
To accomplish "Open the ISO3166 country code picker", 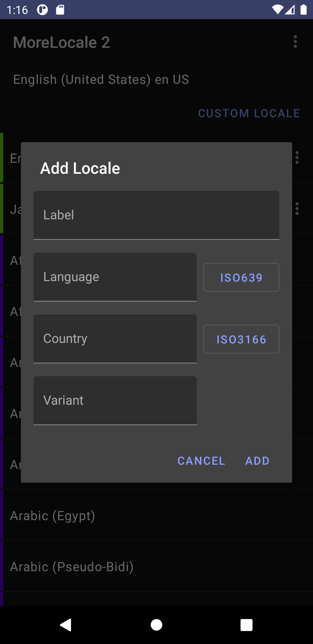I will tap(241, 339).
